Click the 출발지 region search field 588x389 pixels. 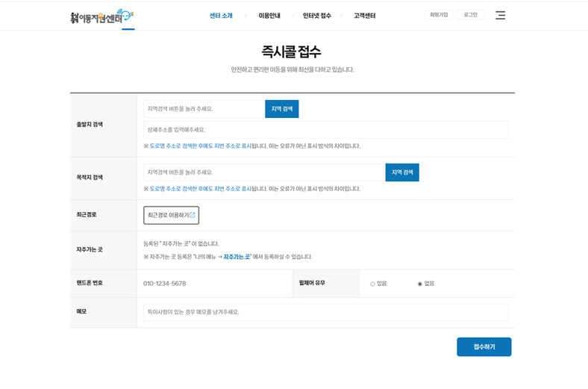[x=204, y=109]
